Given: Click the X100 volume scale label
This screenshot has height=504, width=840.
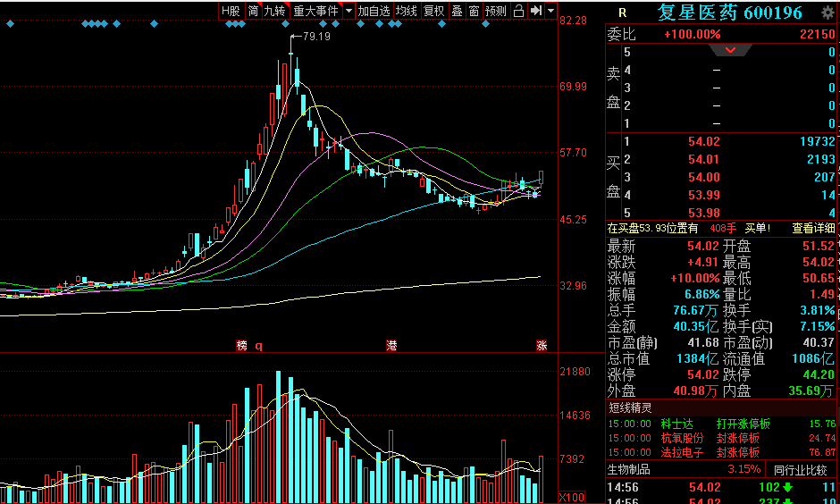Looking at the screenshot, I should click(x=572, y=498).
